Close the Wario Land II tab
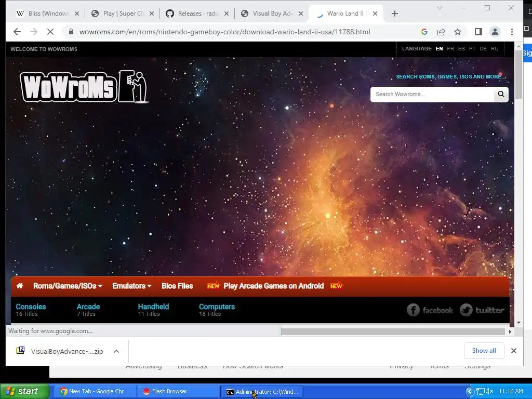532x399 pixels. [x=375, y=14]
